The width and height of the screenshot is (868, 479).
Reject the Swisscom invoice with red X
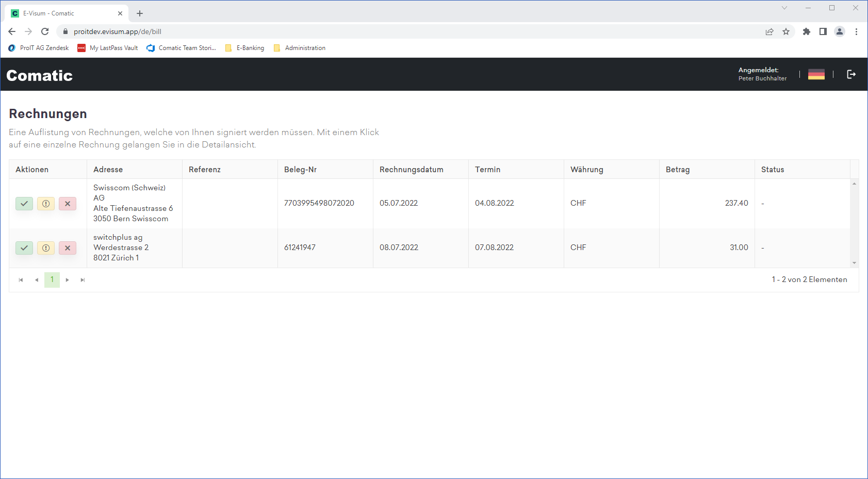click(x=68, y=204)
